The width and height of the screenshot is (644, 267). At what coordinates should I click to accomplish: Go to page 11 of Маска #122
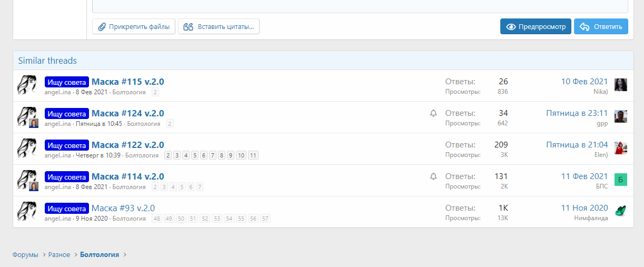[253, 155]
